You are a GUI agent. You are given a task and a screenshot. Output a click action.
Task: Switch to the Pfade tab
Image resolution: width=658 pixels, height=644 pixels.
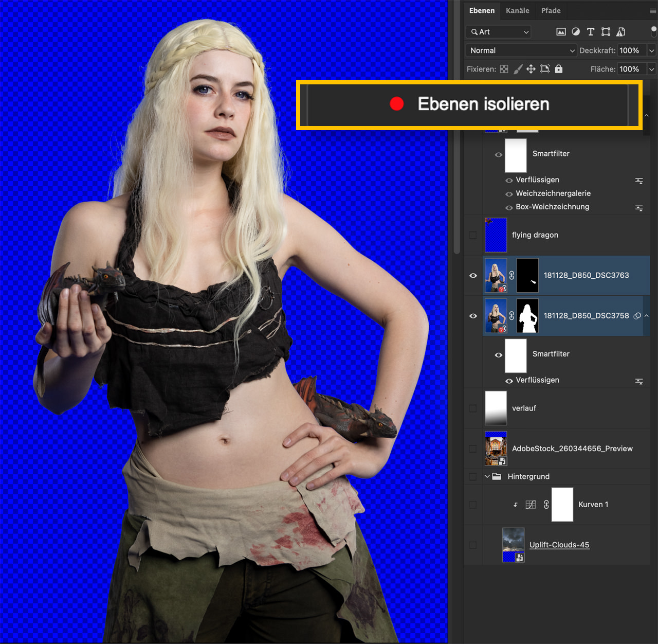551,11
